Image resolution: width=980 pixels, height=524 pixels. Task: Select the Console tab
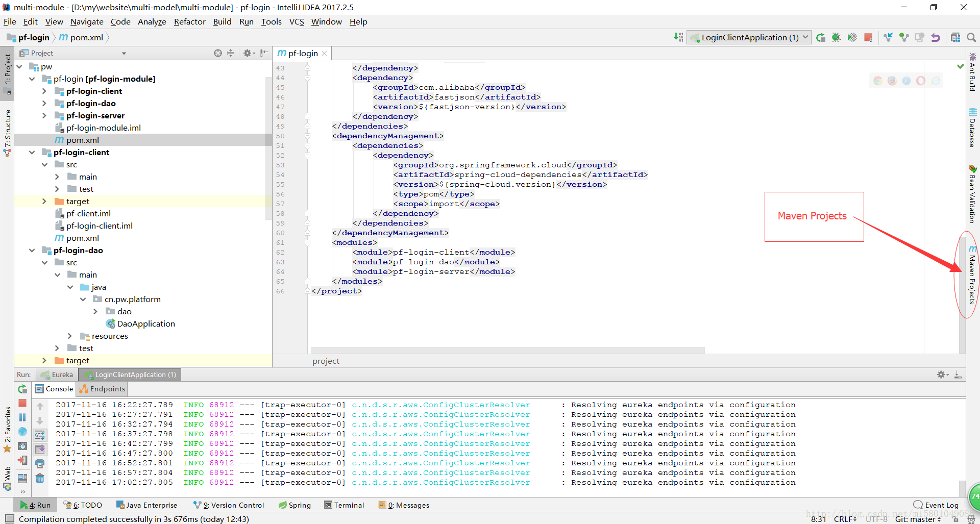pyautogui.click(x=54, y=389)
